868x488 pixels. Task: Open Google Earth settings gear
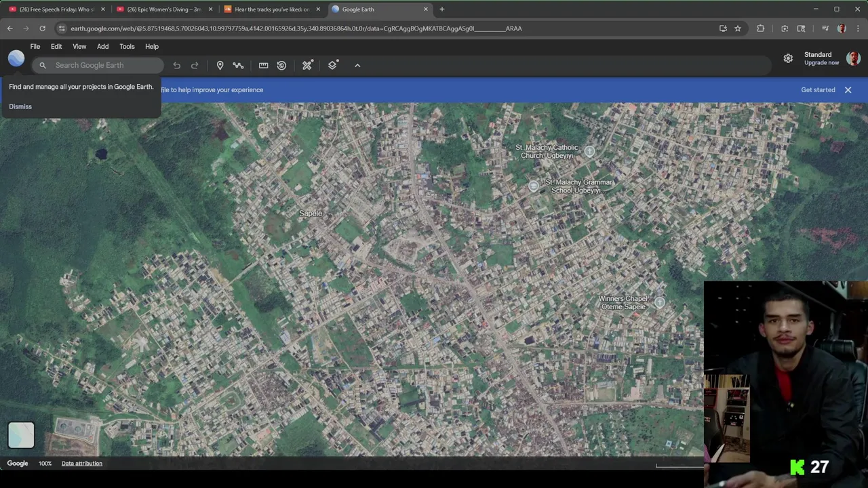[788, 58]
